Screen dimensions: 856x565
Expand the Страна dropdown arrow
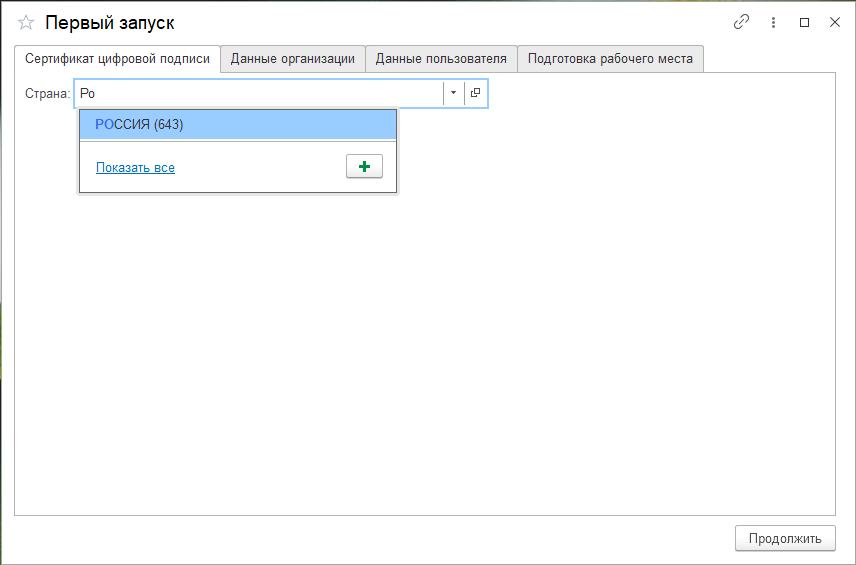point(453,93)
